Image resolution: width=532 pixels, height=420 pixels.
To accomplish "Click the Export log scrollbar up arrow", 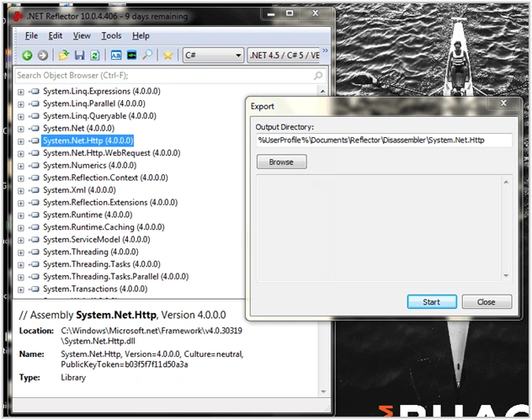I will point(506,182).
